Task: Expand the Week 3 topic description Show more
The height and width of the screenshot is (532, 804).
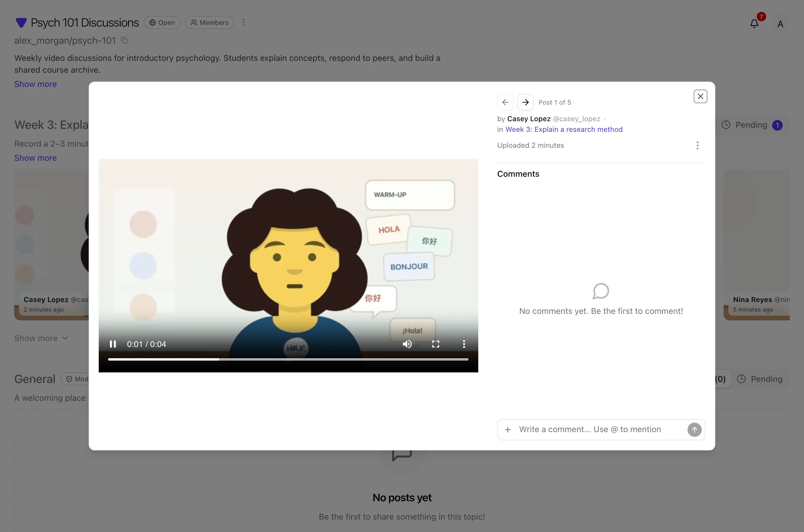Action: pos(35,158)
